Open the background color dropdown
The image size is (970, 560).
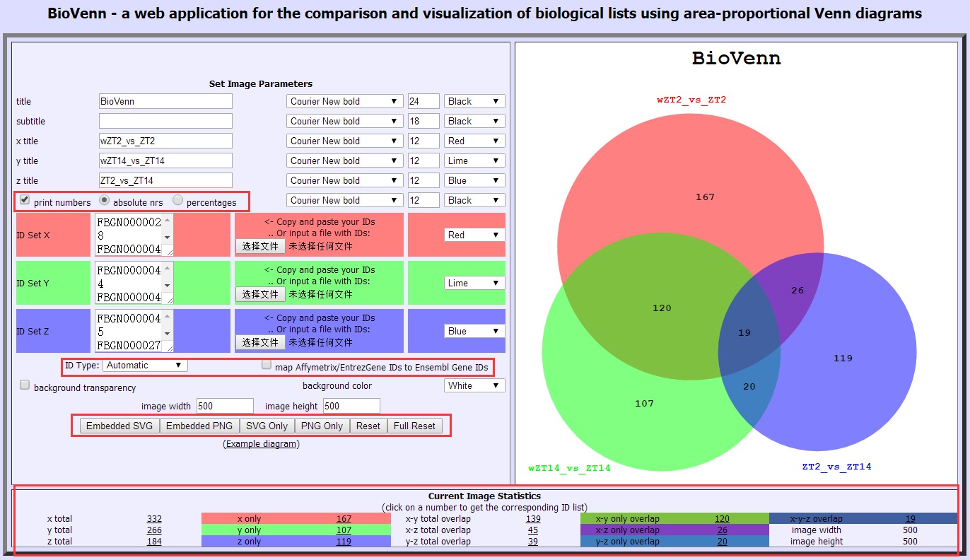[474, 385]
